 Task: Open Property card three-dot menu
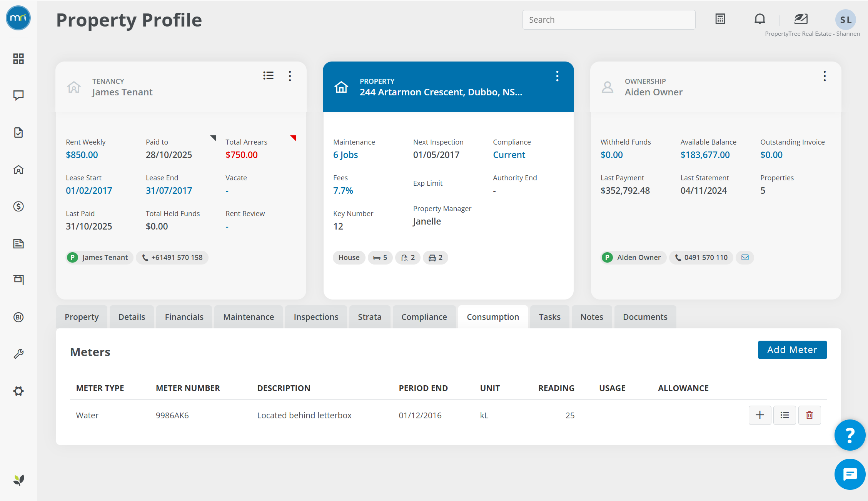point(557,76)
